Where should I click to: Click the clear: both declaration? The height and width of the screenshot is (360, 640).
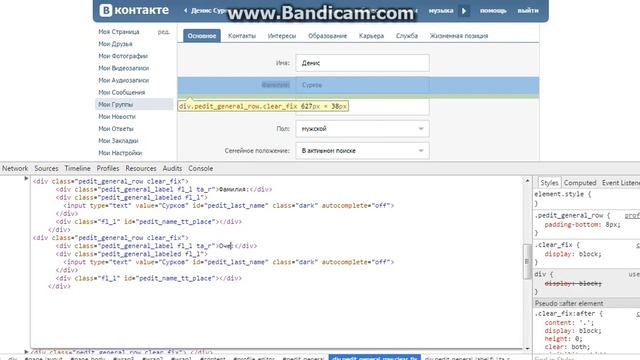point(567,347)
